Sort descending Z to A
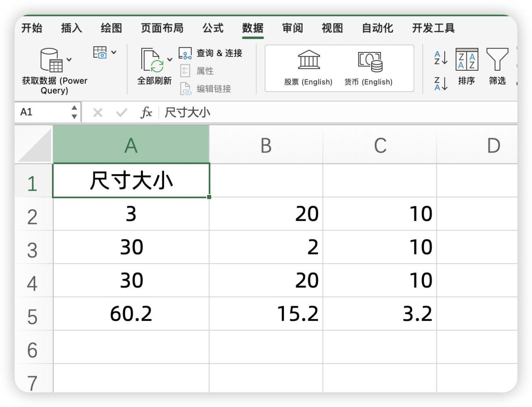 pyautogui.click(x=441, y=84)
